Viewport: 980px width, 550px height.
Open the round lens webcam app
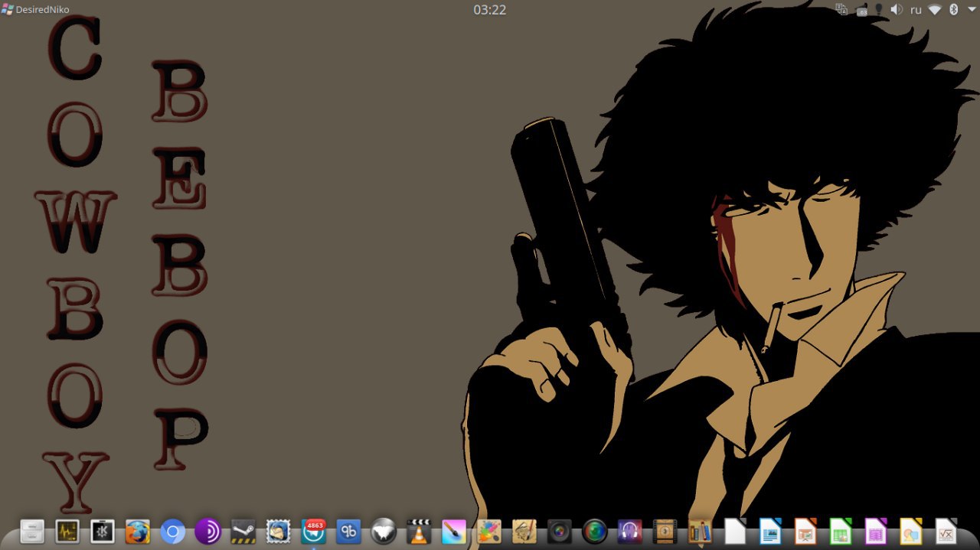pyautogui.click(x=595, y=531)
